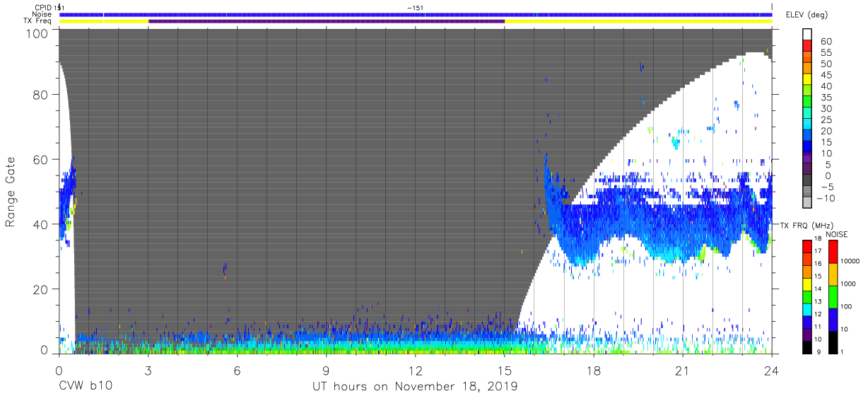Click the 20 tick label on the Range Gate axis
Screen dimensions: 868x401
[41, 289]
